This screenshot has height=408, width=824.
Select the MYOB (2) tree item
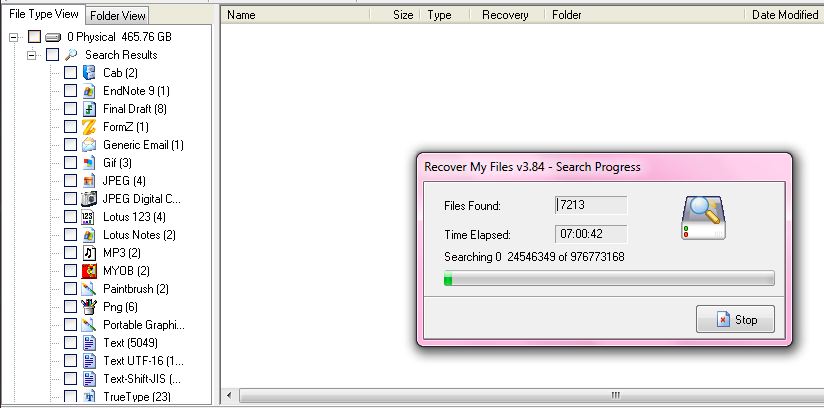pos(126,271)
